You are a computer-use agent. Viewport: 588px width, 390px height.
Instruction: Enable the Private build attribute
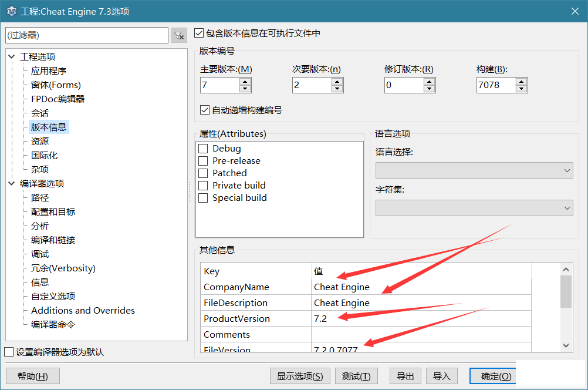click(x=203, y=186)
